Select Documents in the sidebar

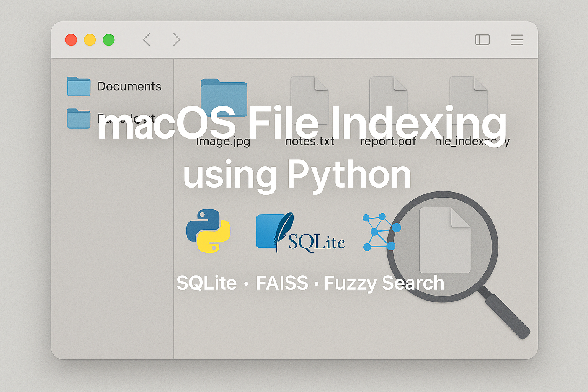click(129, 86)
